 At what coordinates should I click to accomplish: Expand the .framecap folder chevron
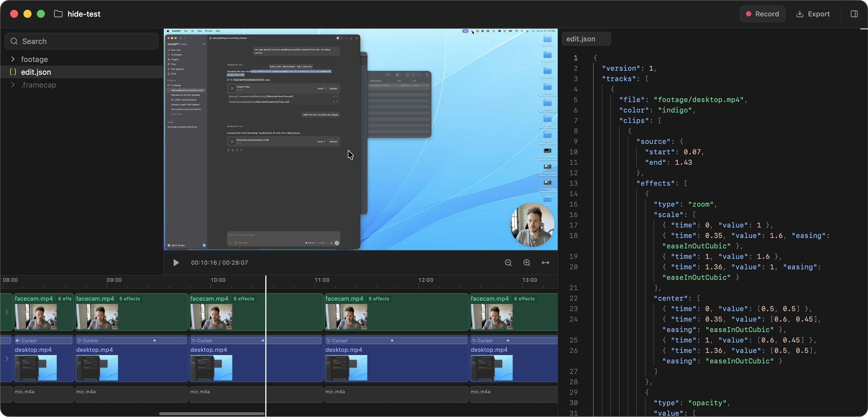(13, 85)
